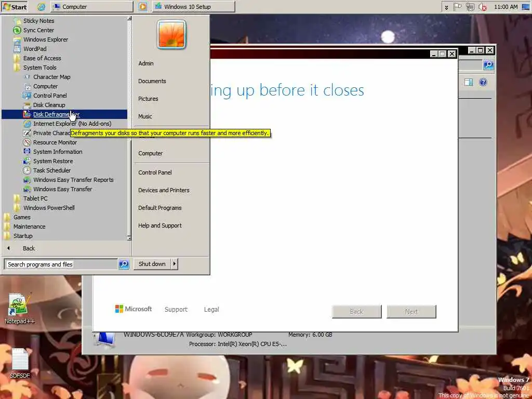Expand the Ease of Access folder
This screenshot has height=399, width=532.
click(x=42, y=58)
